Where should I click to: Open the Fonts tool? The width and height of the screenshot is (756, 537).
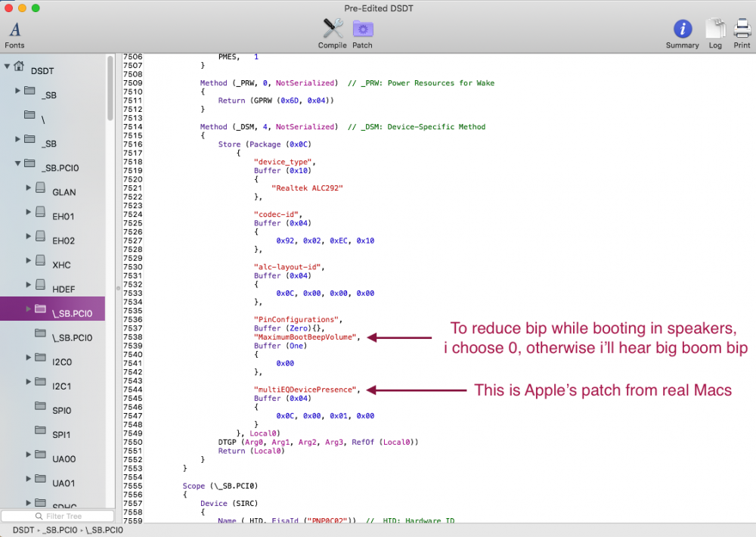(x=15, y=36)
